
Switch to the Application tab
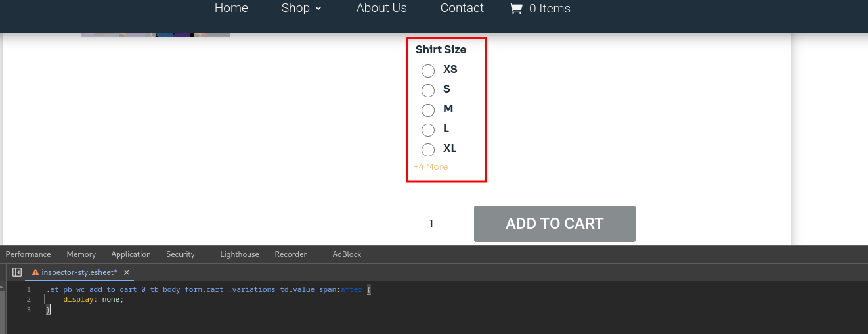click(131, 254)
